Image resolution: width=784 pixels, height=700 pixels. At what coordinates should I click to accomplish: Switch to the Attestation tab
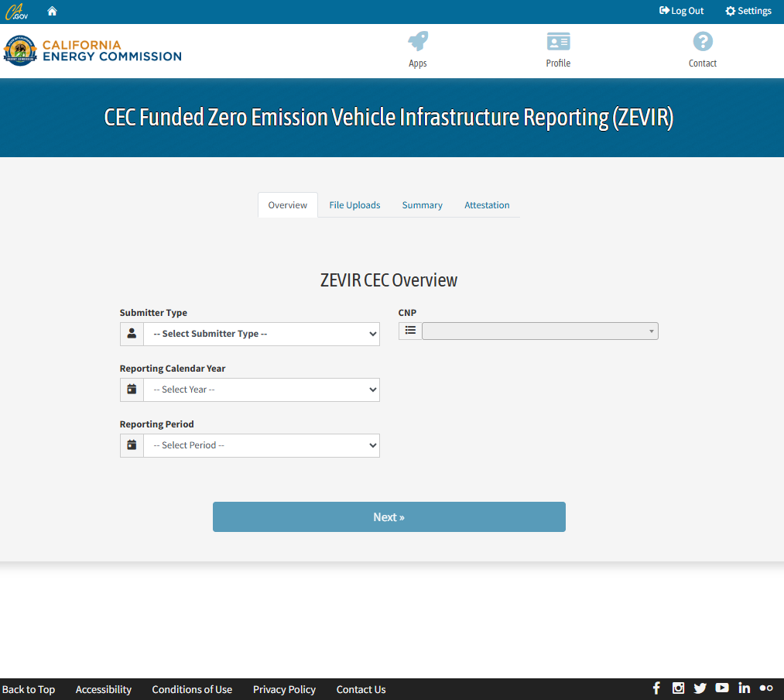coord(487,204)
